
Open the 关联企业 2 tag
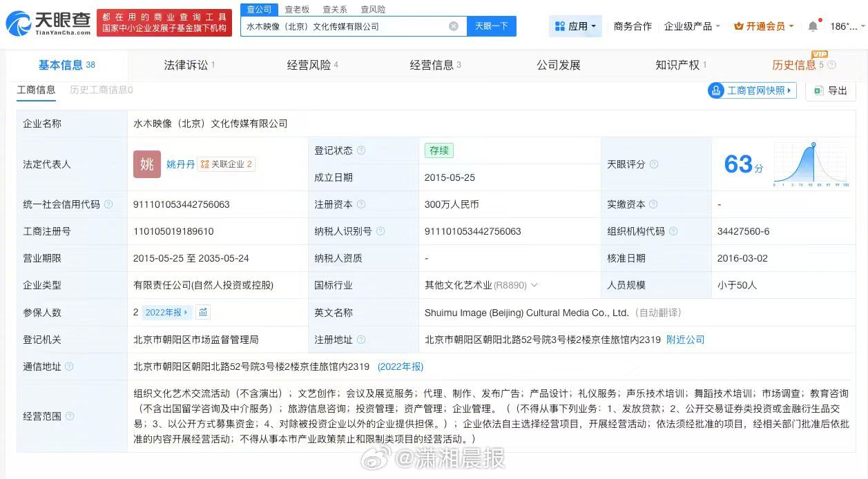[x=226, y=164]
